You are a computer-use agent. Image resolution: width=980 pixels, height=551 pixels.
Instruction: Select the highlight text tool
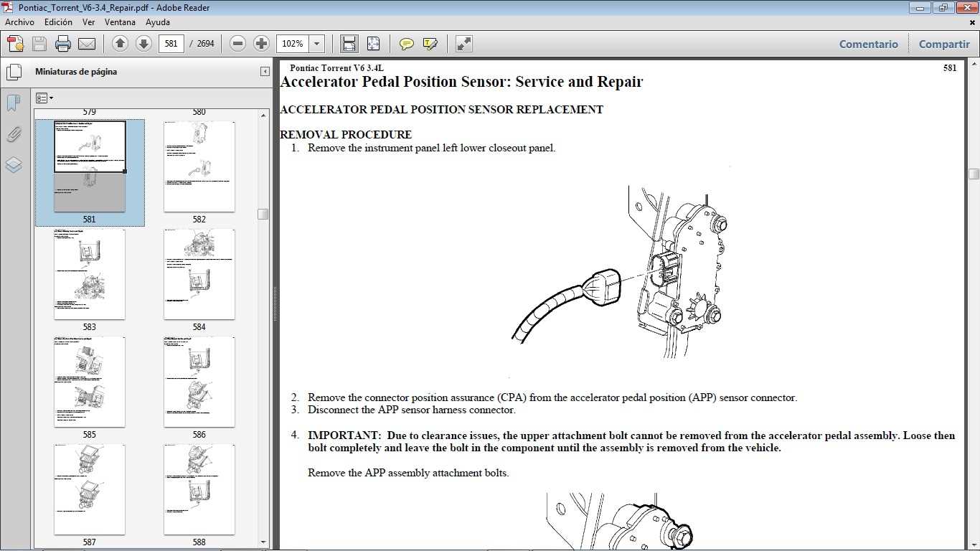click(x=430, y=44)
